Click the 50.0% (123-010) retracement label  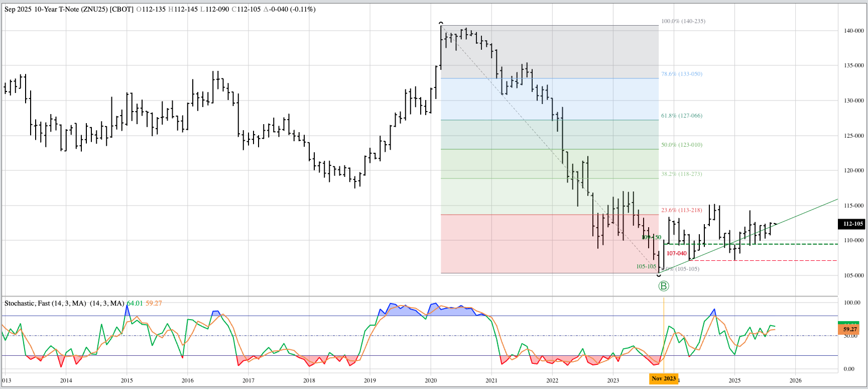click(x=681, y=145)
